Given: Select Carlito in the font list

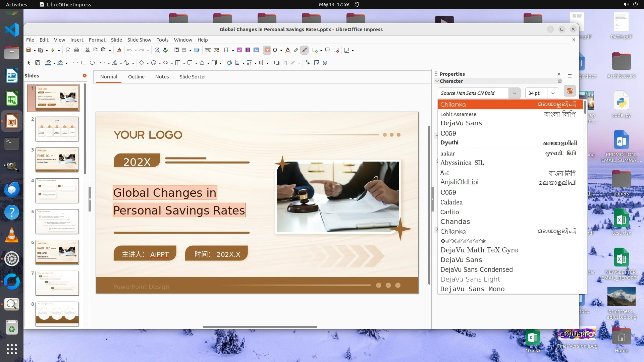Looking at the screenshot, I should [449, 212].
